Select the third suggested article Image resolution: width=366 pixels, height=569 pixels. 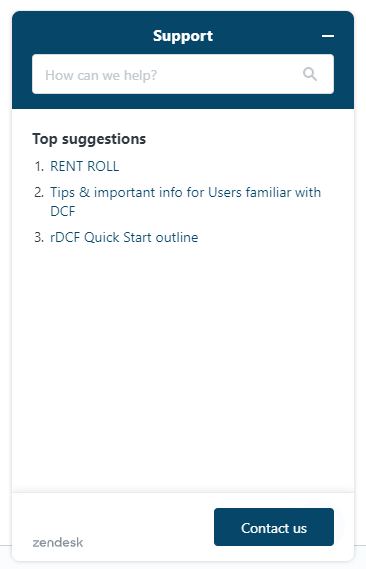click(x=124, y=237)
